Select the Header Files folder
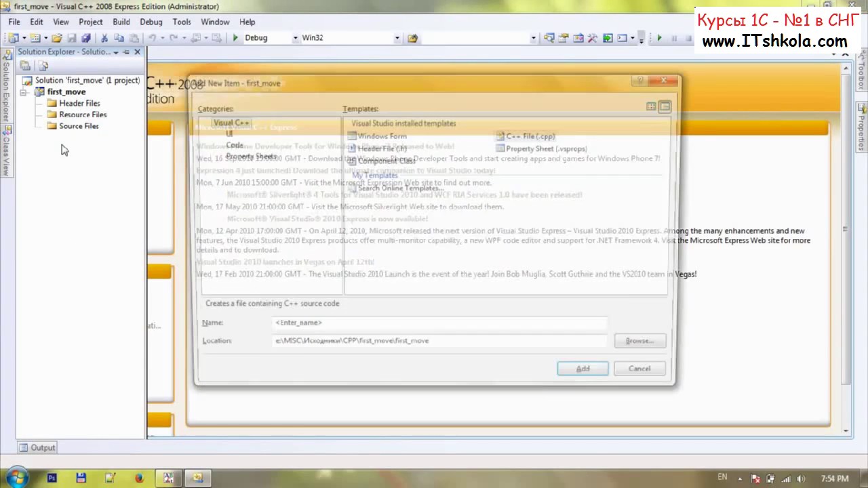The height and width of the screenshot is (488, 868). pos(74,103)
